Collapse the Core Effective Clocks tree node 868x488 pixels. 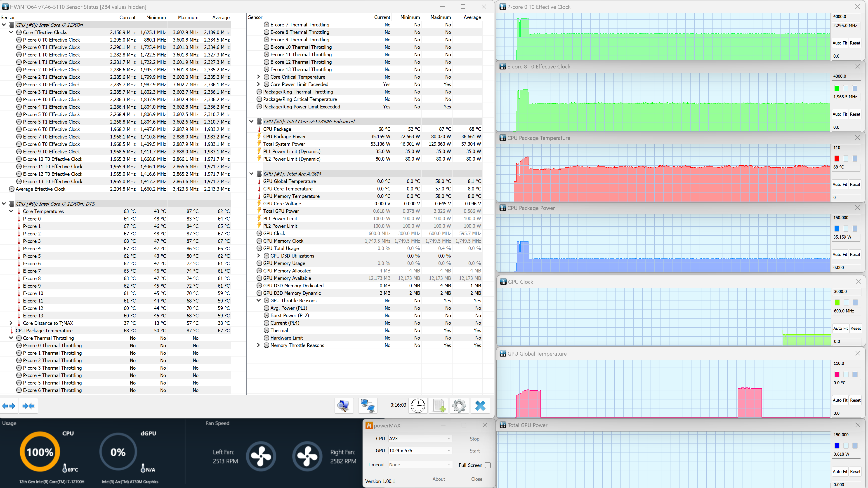click(11, 32)
